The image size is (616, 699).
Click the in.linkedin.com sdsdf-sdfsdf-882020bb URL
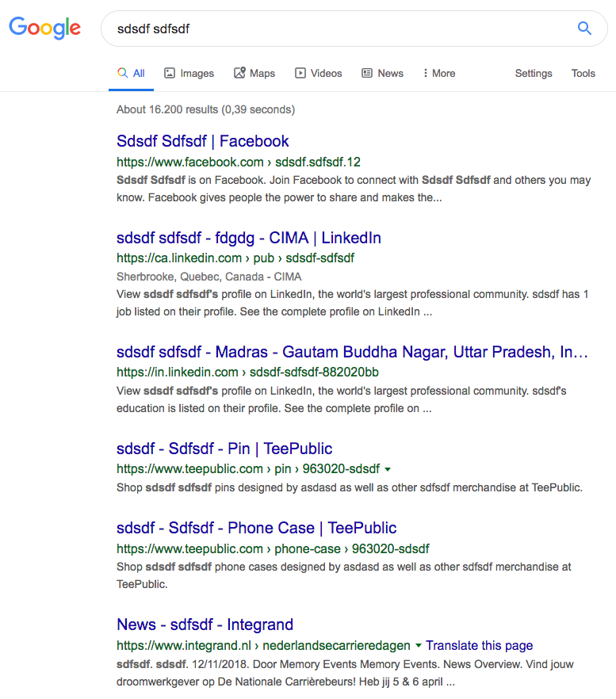247,372
